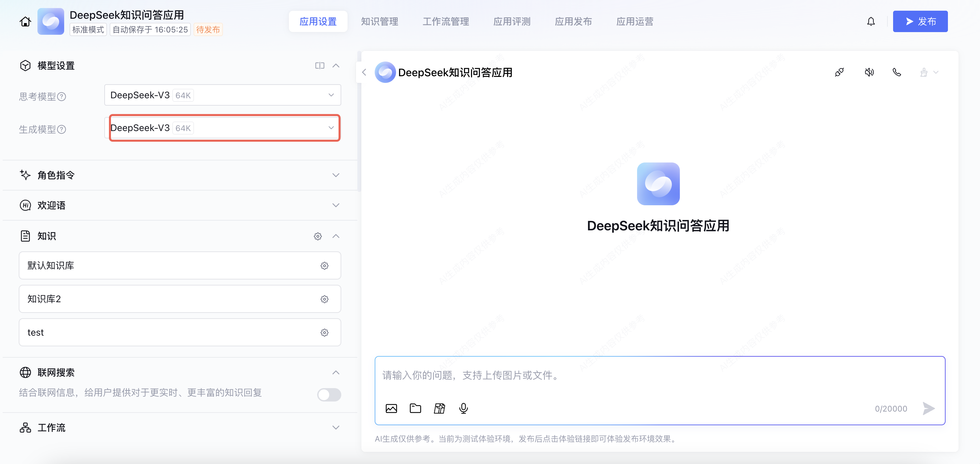Click the folder file upload icon
The image size is (980, 464).
(x=415, y=409)
